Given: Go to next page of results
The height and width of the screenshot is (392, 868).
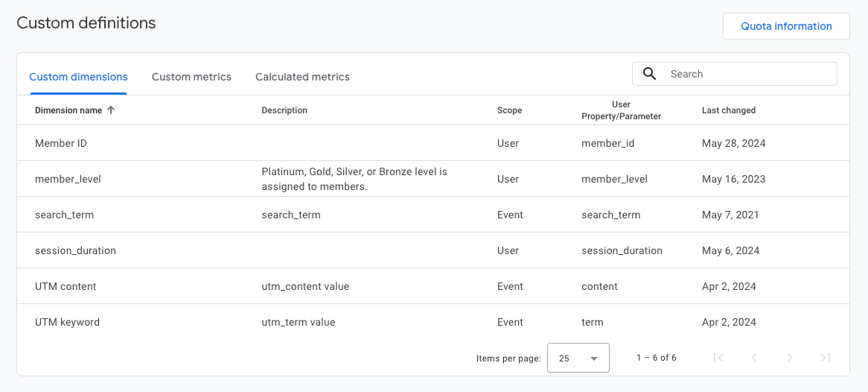Looking at the screenshot, I should [790, 358].
